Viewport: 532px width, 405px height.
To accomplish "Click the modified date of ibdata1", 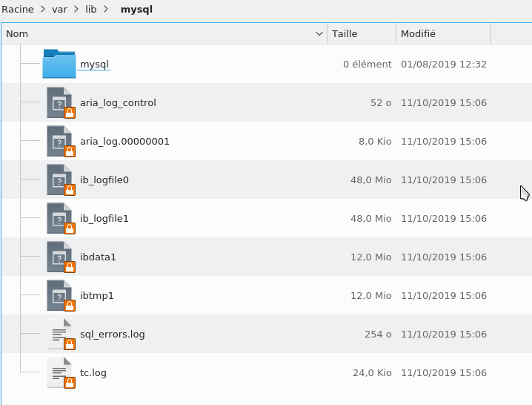I will tap(444, 257).
